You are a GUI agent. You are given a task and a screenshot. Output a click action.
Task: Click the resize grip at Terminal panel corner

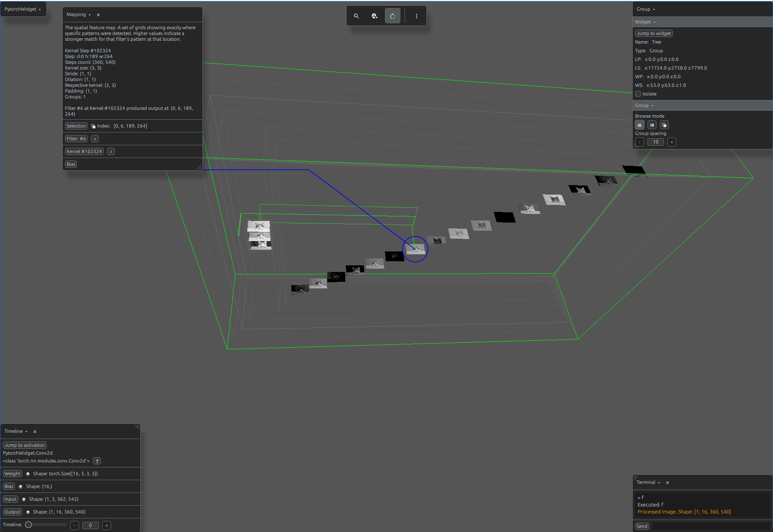pyautogui.click(x=636, y=478)
